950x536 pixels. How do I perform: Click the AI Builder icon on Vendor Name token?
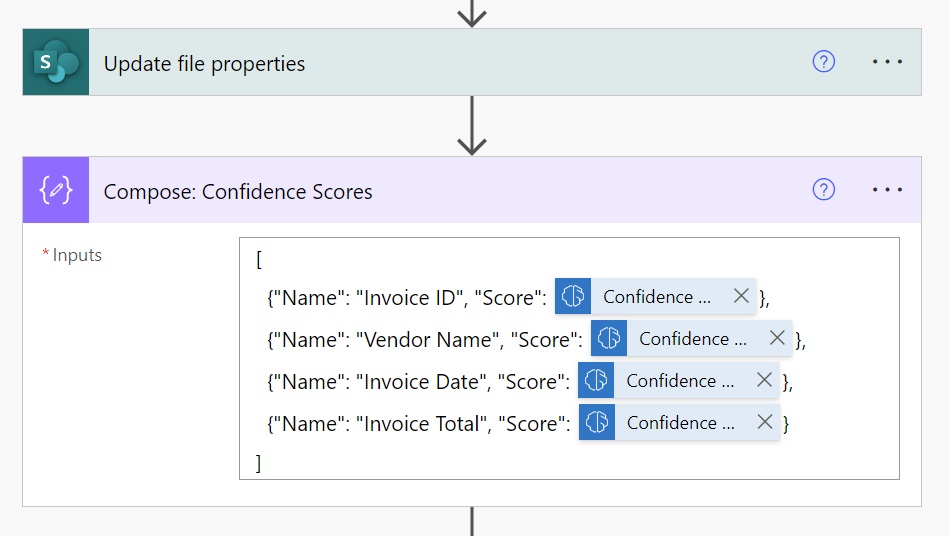click(609, 338)
